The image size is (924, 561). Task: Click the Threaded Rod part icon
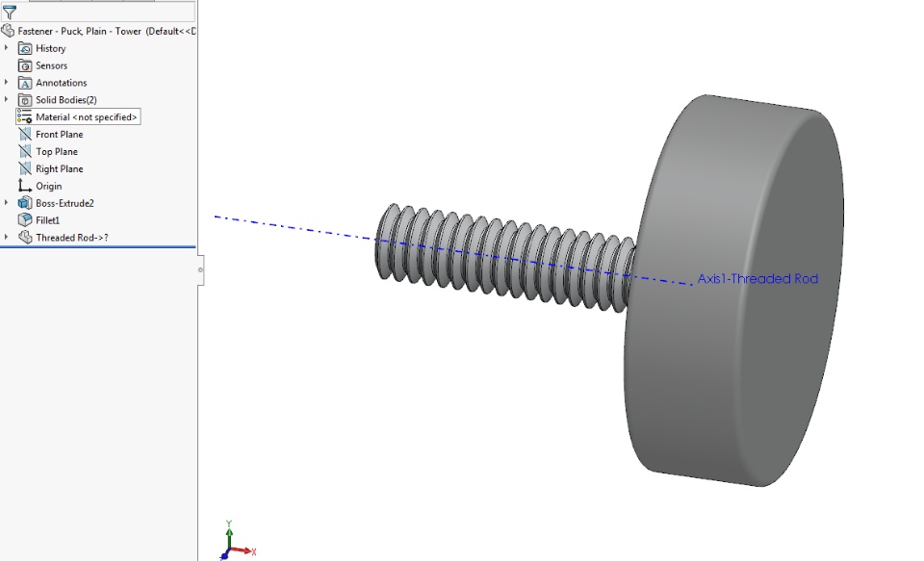pos(25,237)
